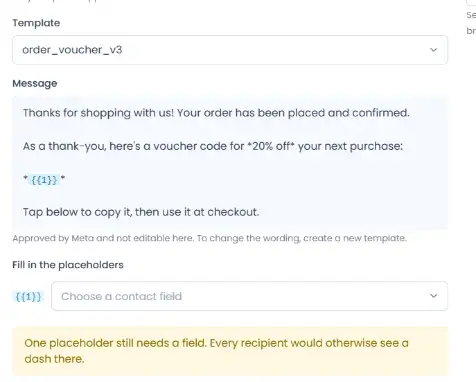Click the chevron arrow in Template selector

(x=433, y=50)
